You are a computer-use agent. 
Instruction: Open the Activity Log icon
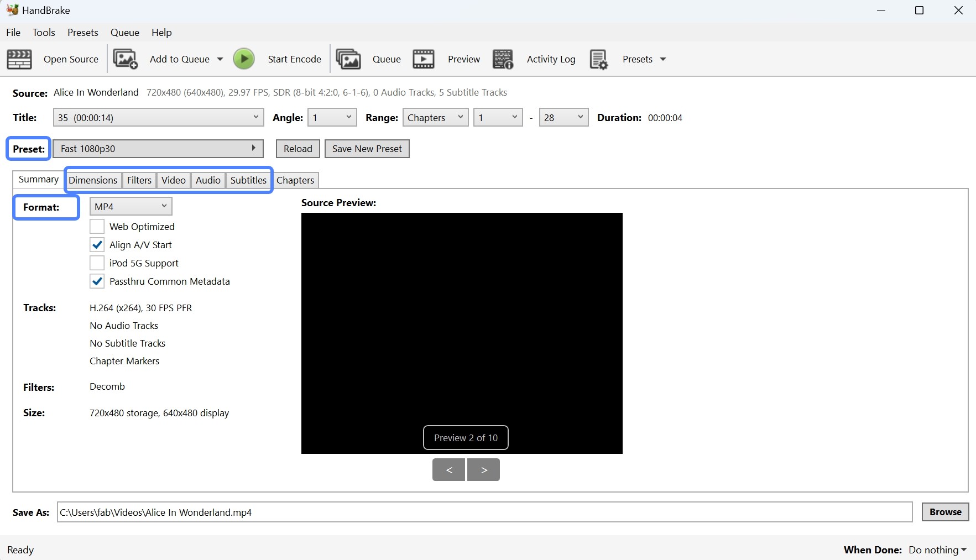pos(503,59)
